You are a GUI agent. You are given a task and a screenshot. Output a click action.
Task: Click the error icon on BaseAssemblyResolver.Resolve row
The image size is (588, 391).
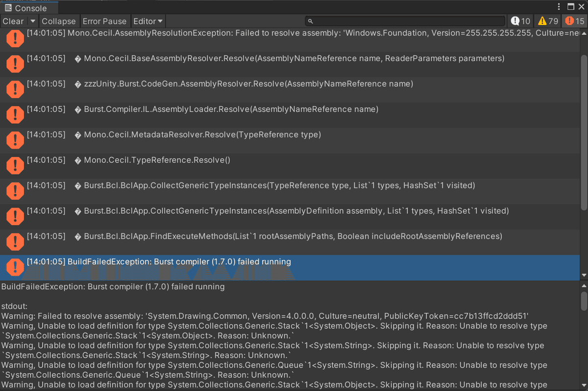point(15,63)
